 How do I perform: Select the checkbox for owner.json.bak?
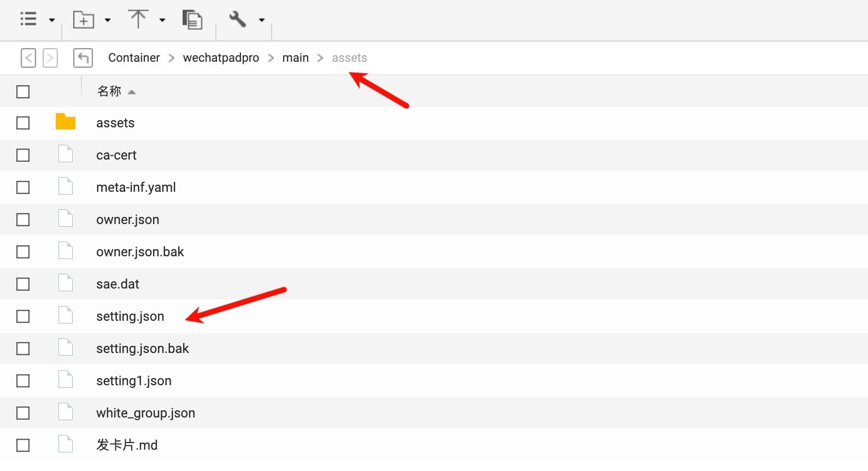click(x=23, y=252)
